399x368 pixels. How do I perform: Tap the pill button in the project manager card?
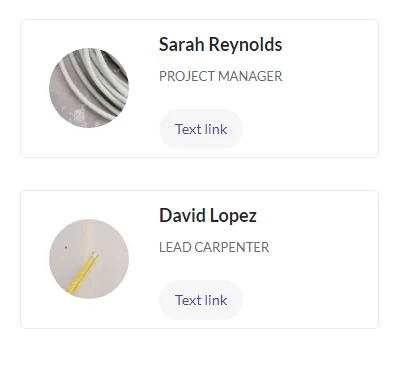point(201,129)
